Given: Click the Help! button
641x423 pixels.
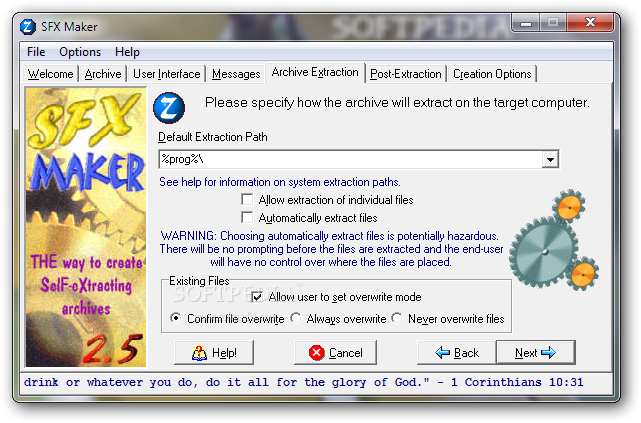Looking at the screenshot, I should tap(214, 352).
